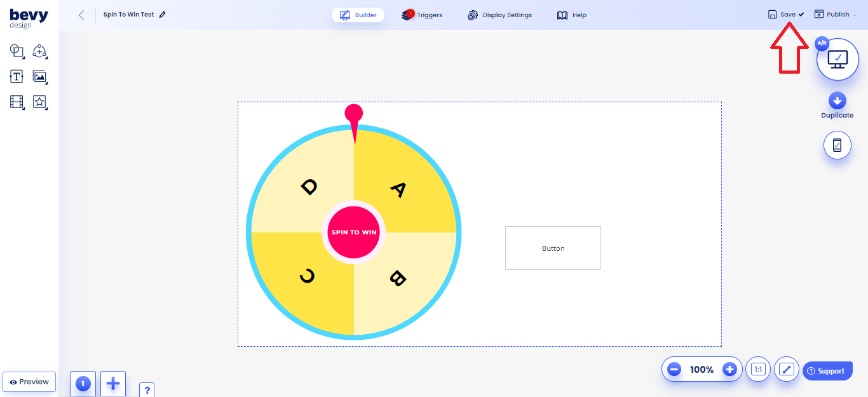This screenshot has width=868, height=397.
Task: Toggle 1:1 zoom view
Action: (757, 369)
